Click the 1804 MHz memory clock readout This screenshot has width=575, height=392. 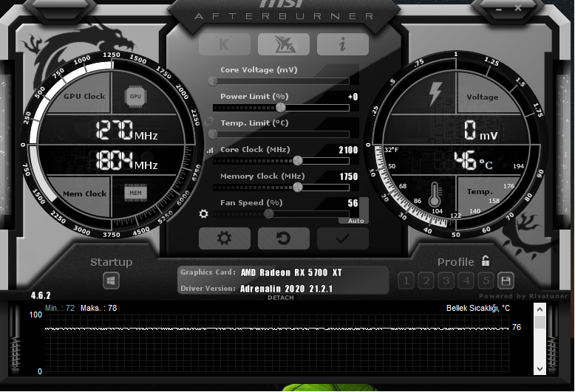click(x=126, y=160)
